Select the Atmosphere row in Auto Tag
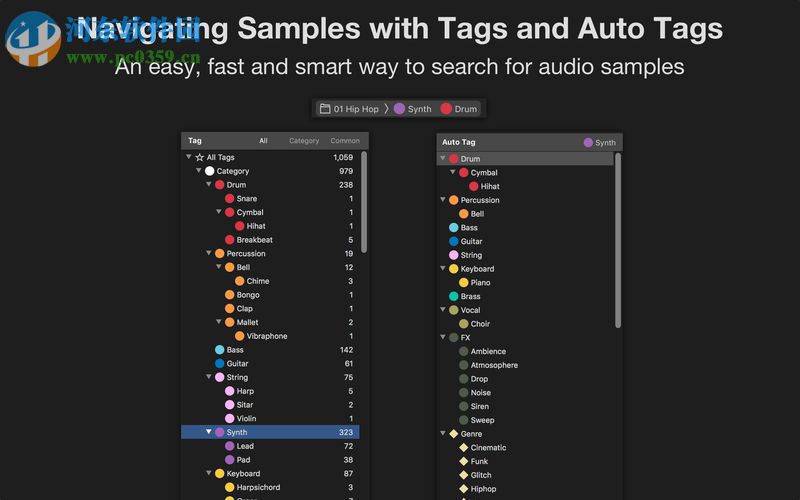This screenshot has width=800, height=500. tap(526, 365)
